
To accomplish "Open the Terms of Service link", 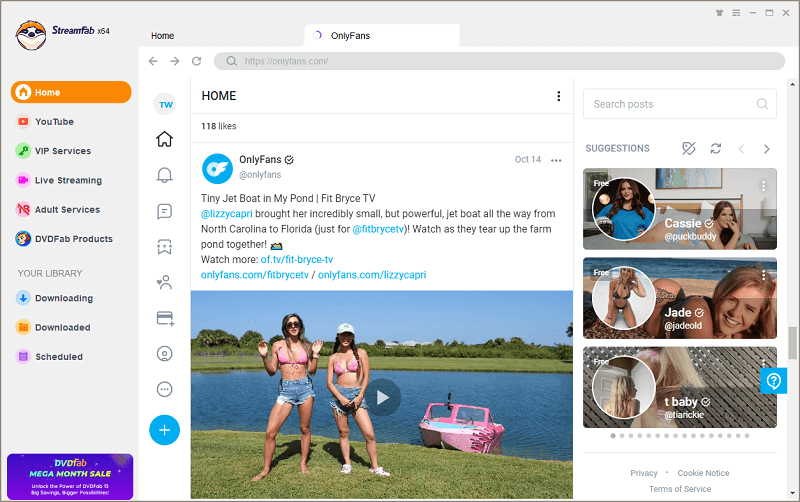I will [x=680, y=489].
